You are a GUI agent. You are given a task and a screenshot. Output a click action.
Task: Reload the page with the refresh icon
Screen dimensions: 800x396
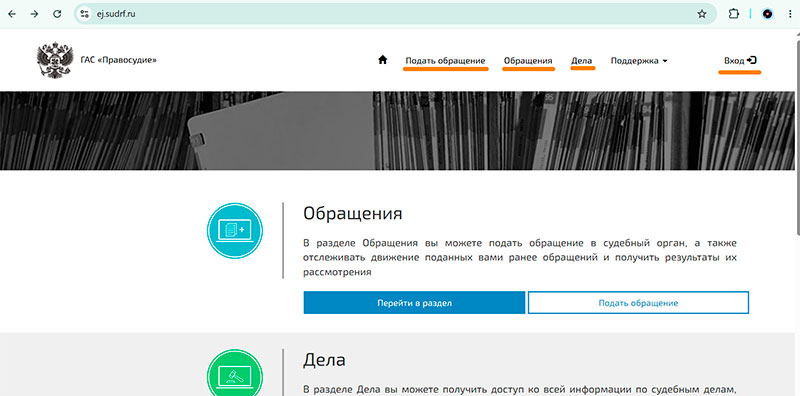tap(57, 14)
